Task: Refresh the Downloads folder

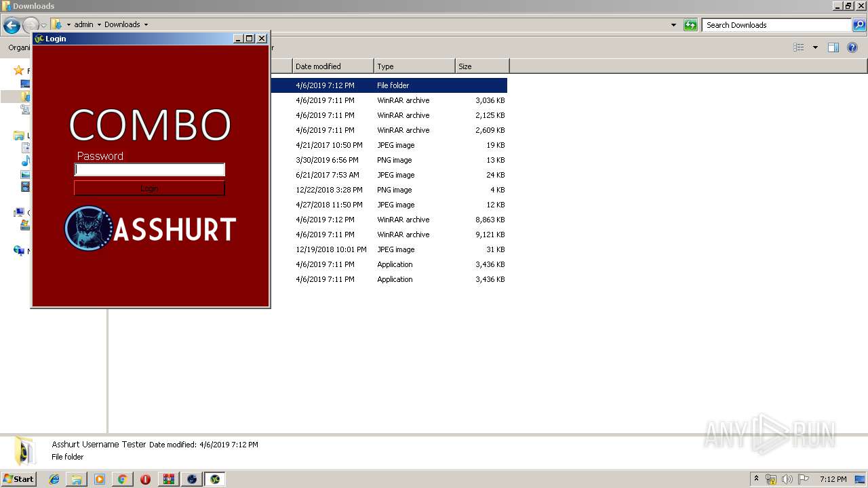Action: [690, 25]
